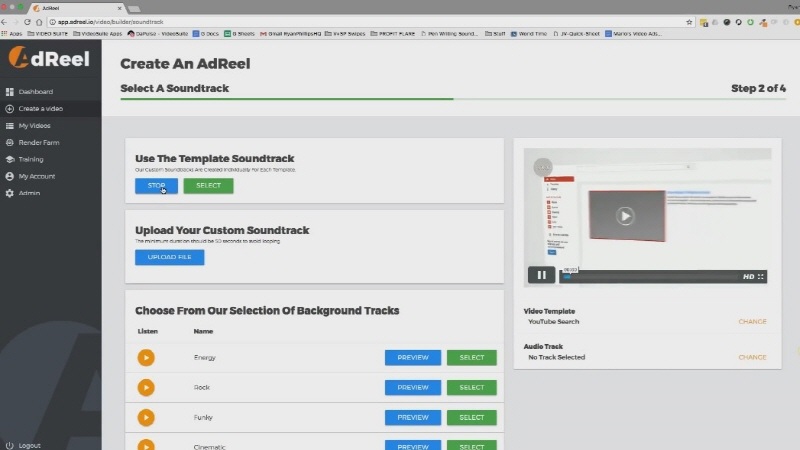
Task: Change the Audio Track
Action: [752, 358]
